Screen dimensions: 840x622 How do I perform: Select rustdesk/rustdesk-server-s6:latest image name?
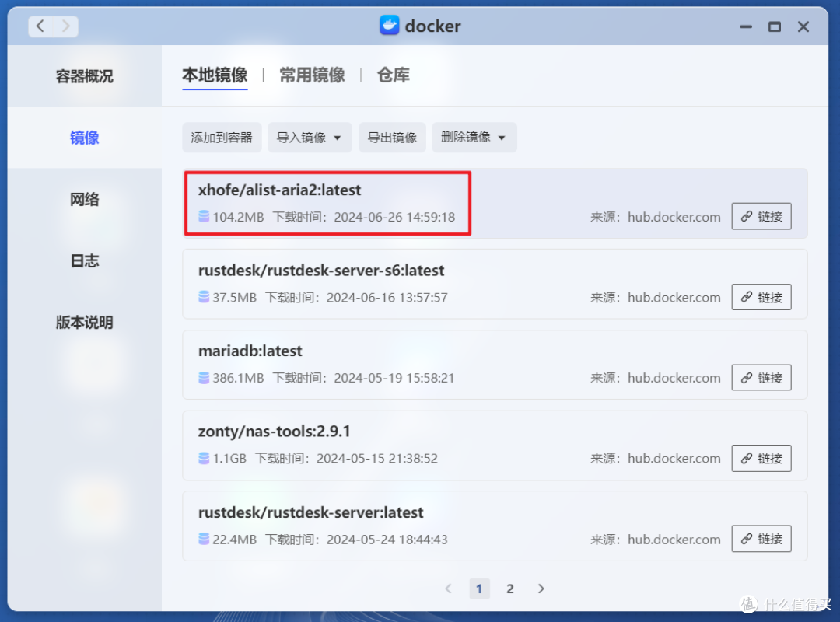321,270
